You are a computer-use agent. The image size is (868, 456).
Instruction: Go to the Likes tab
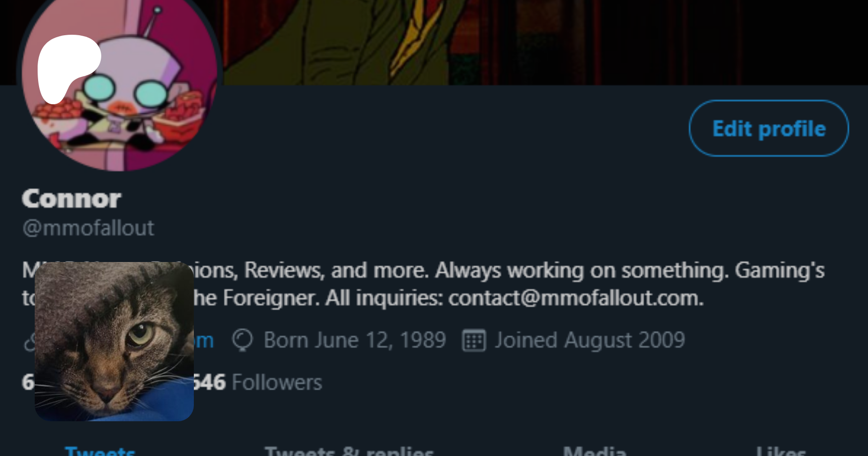click(x=781, y=451)
